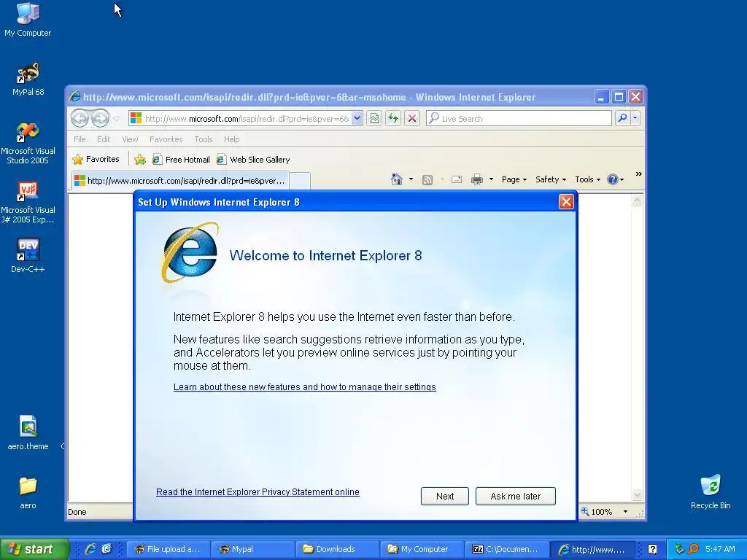Open the Free Hotmail favorites link

point(181,160)
